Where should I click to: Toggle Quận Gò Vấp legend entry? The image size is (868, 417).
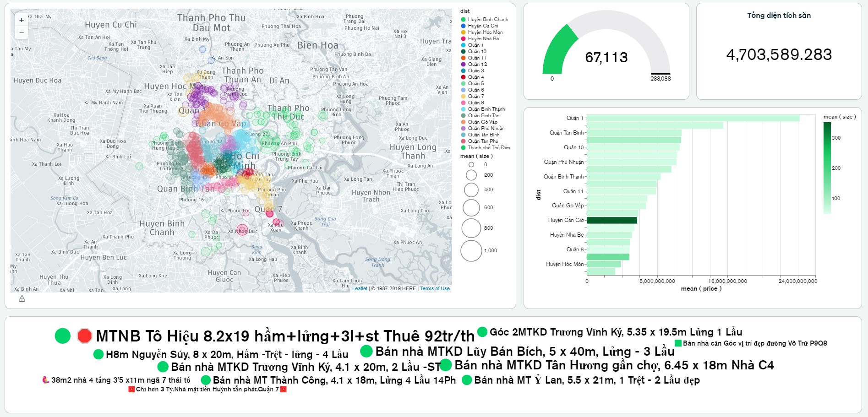click(482, 122)
